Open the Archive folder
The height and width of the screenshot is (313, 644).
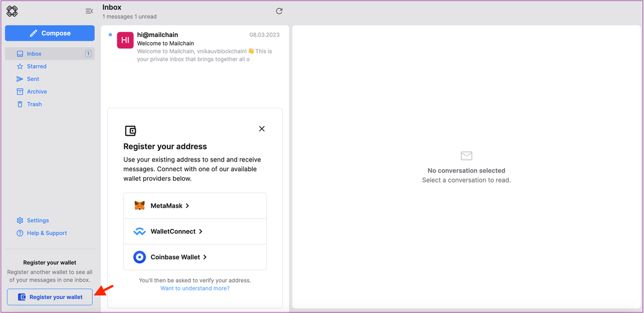[x=50, y=92]
